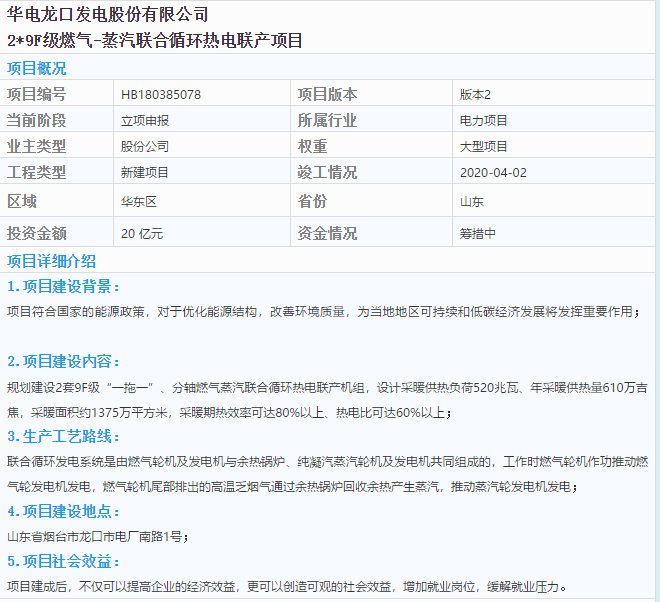Click the 竣工情况 label
660x602 pixels.
[327, 172]
